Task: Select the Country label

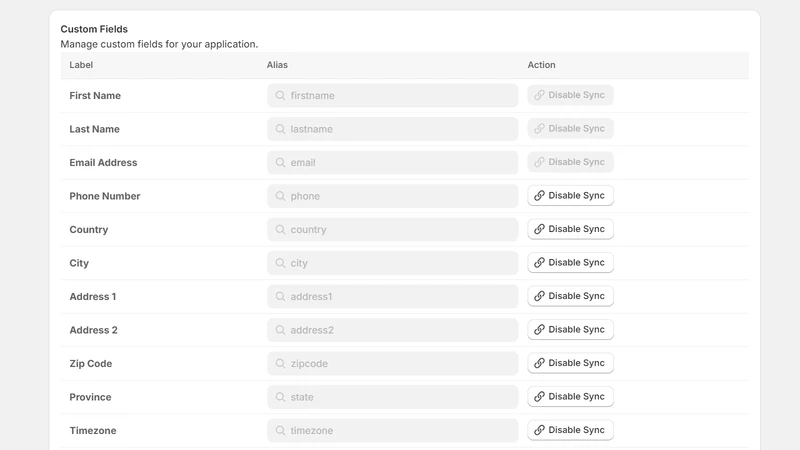Action: pos(89,230)
